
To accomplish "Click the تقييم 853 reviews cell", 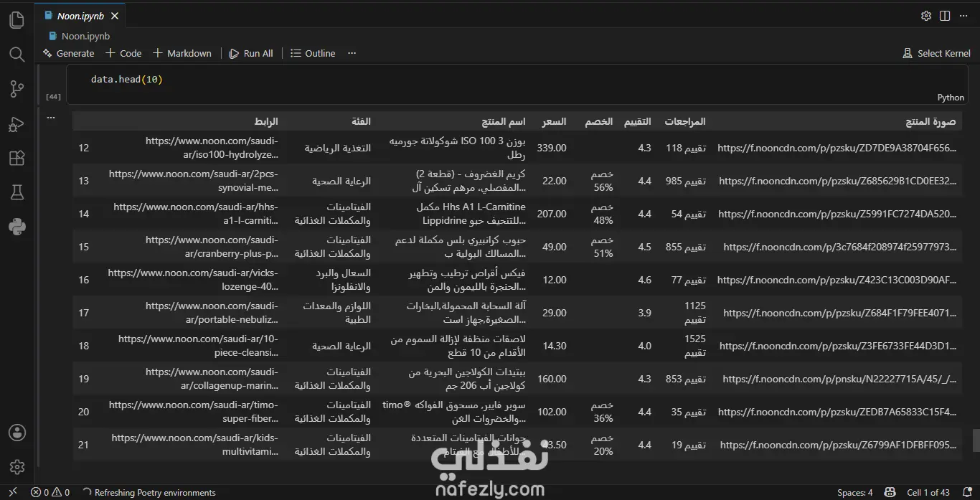I will click(x=686, y=379).
